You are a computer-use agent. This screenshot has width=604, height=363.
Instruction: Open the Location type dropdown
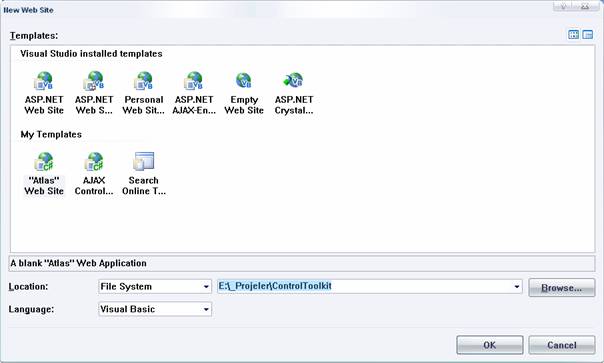pyautogui.click(x=155, y=286)
